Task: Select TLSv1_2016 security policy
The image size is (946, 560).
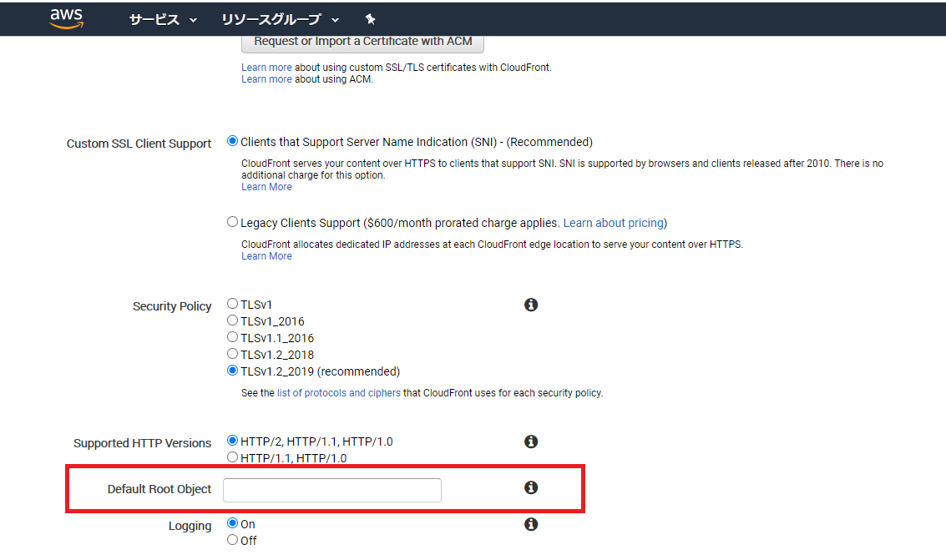Action: point(232,320)
